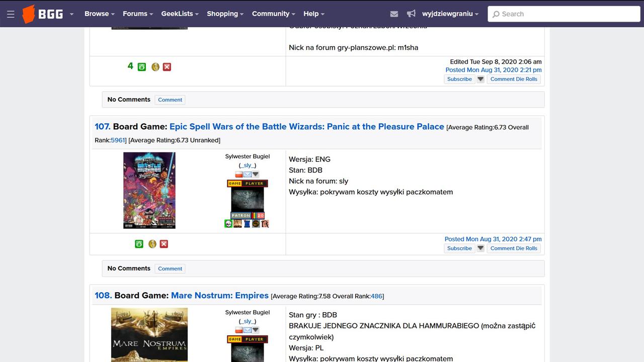This screenshot has height=362, width=644.
Task: Thumb up the Epic Spell Wars item
Action: click(139, 244)
